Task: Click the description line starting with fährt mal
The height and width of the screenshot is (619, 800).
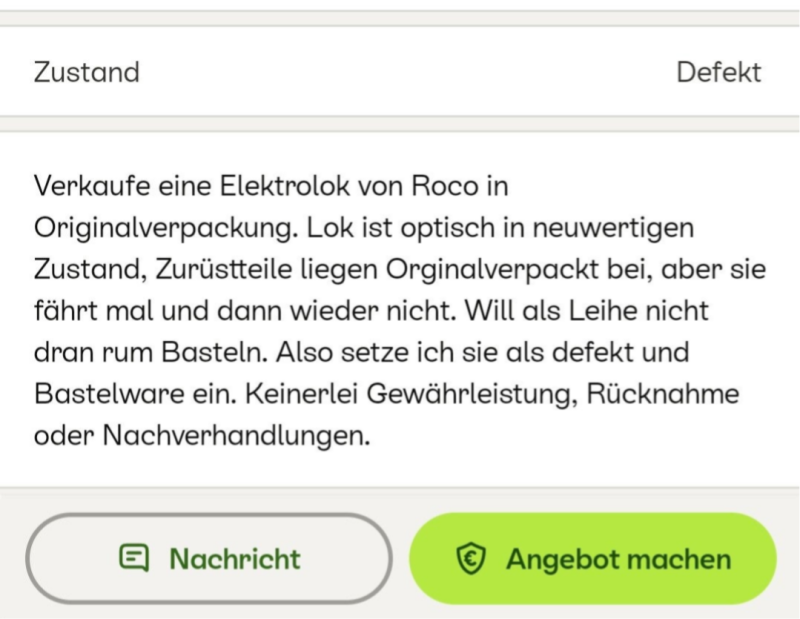Action: (370, 311)
